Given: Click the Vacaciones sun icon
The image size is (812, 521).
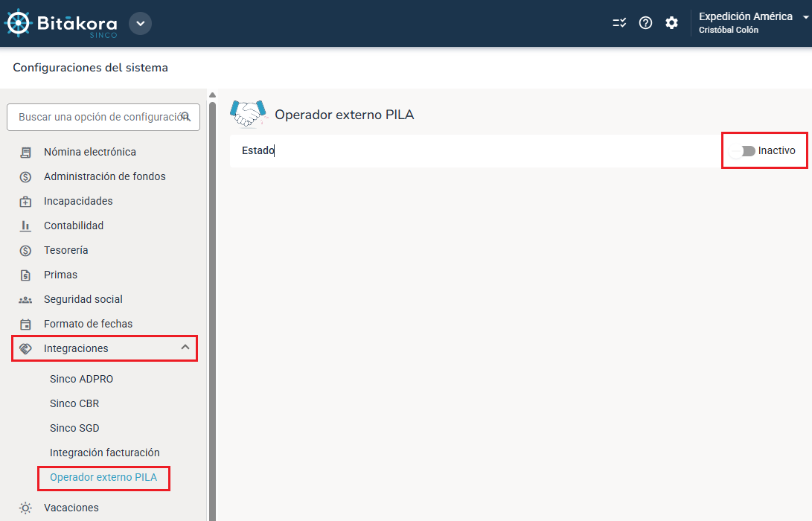Looking at the screenshot, I should coord(26,508).
